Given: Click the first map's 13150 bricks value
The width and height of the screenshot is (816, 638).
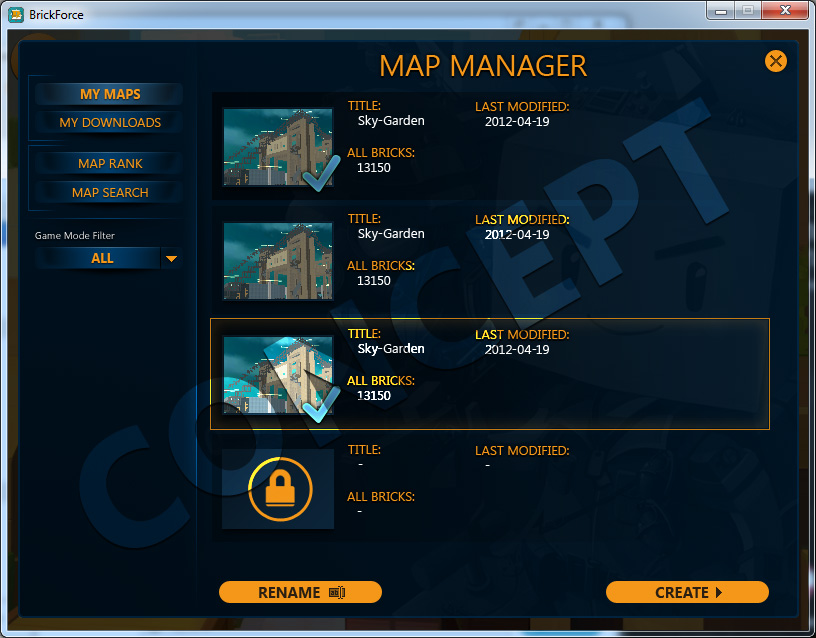Looking at the screenshot, I should [374, 168].
